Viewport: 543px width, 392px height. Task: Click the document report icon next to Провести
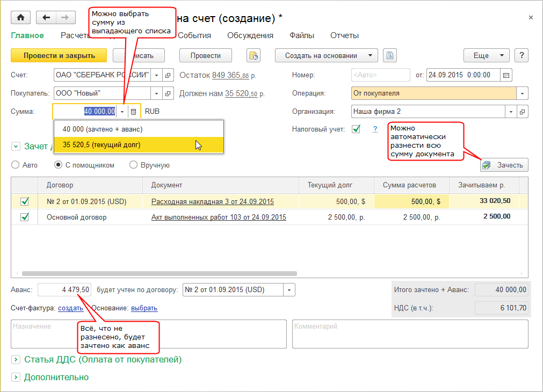point(253,55)
